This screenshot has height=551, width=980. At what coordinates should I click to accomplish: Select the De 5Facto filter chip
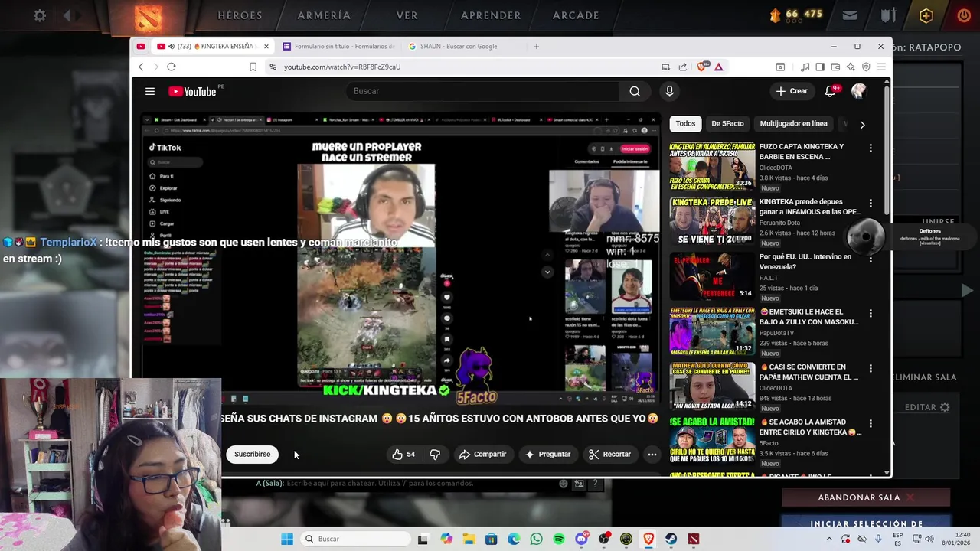727,124
